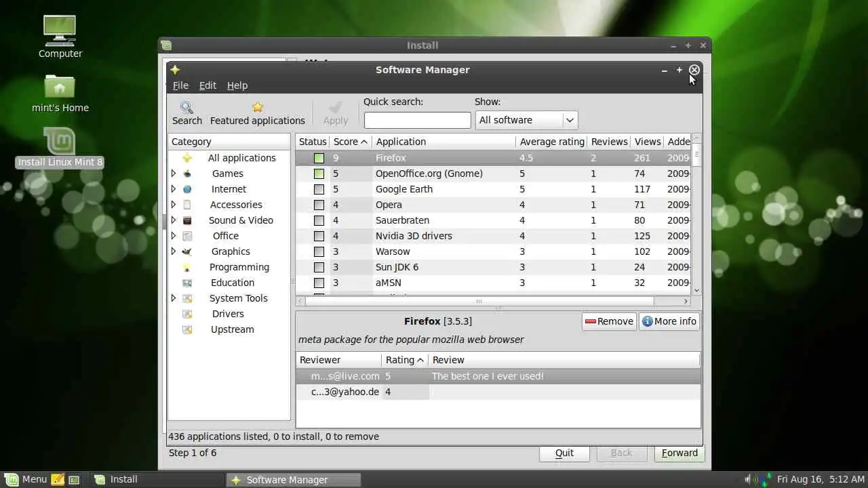This screenshot has width=868, height=488.
Task: Open Computer desktop icon
Action: pyautogui.click(x=60, y=36)
